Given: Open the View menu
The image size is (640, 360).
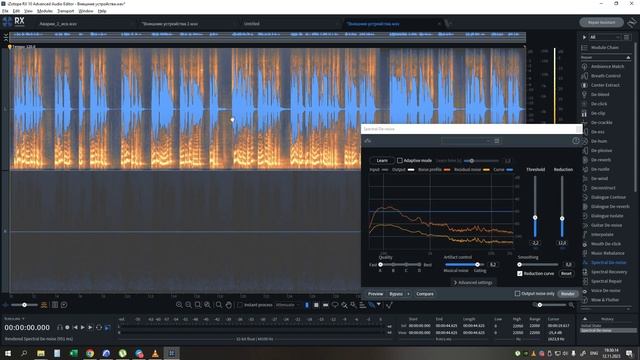Looking at the screenshot, I should [29, 11].
